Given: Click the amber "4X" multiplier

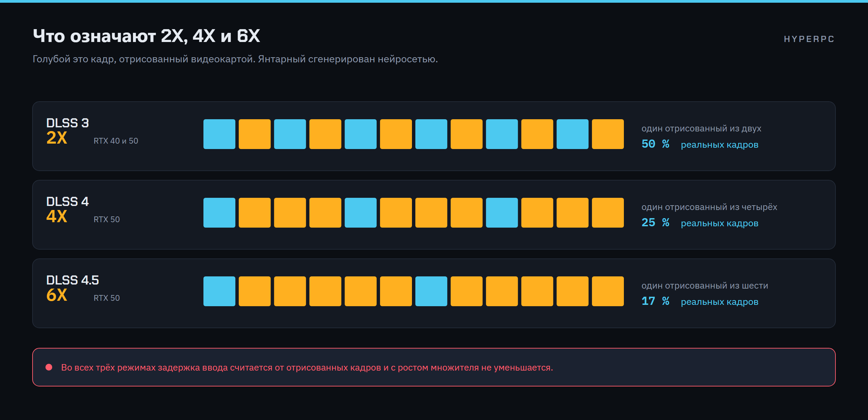Looking at the screenshot, I should tap(57, 216).
